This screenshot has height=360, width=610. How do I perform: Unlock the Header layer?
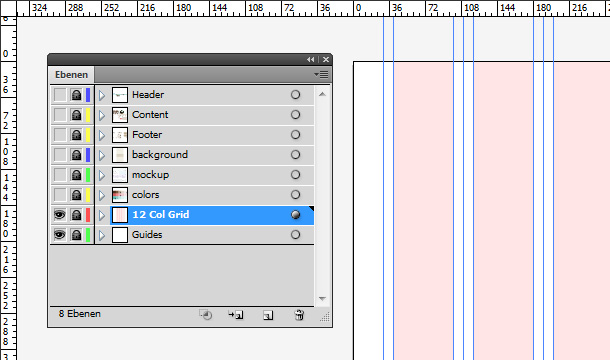[76, 95]
